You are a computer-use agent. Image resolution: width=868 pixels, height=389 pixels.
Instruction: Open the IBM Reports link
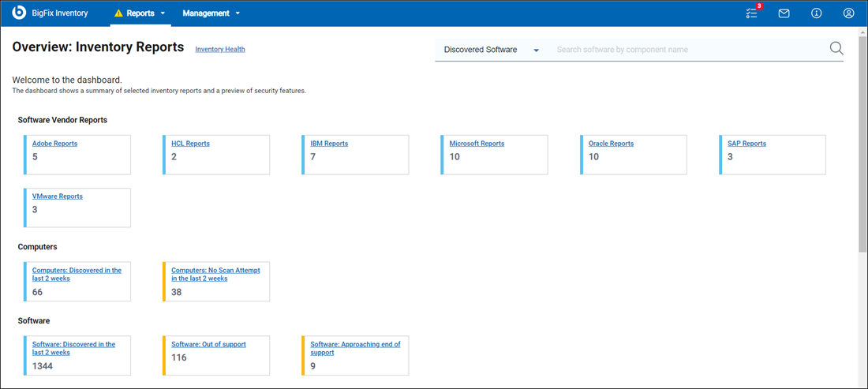pos(329,144)
